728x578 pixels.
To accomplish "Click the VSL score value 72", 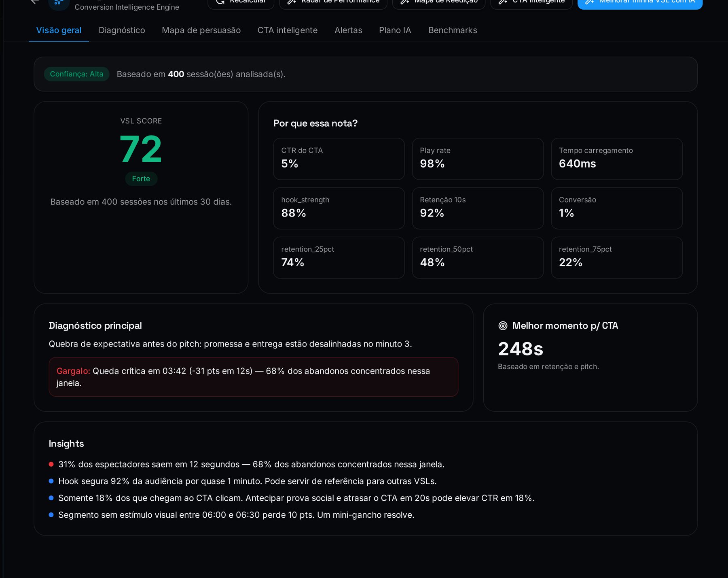I will click(x=141, y=149).
